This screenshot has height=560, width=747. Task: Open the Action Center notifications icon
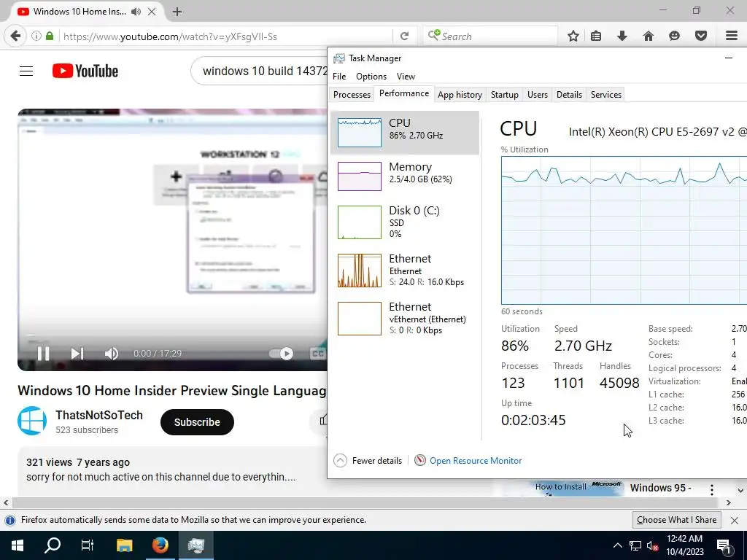coord(724,546)
